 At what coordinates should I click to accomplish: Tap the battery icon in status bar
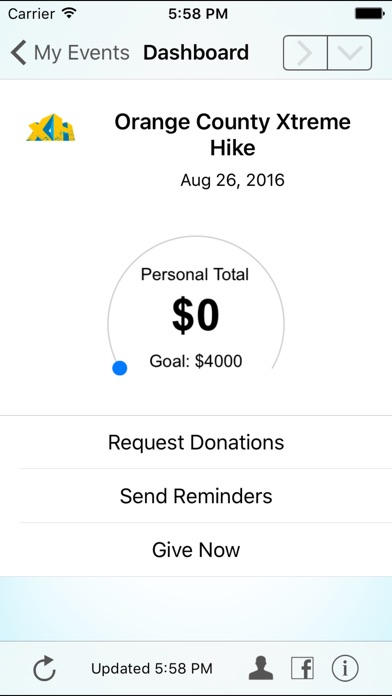[x=369, y=14]
